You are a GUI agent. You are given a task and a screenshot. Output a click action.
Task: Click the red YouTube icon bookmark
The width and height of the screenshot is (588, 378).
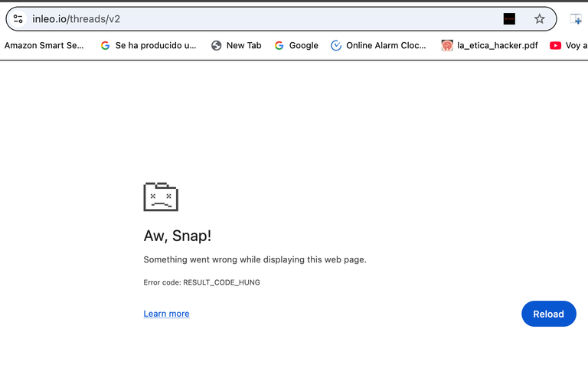555,45
